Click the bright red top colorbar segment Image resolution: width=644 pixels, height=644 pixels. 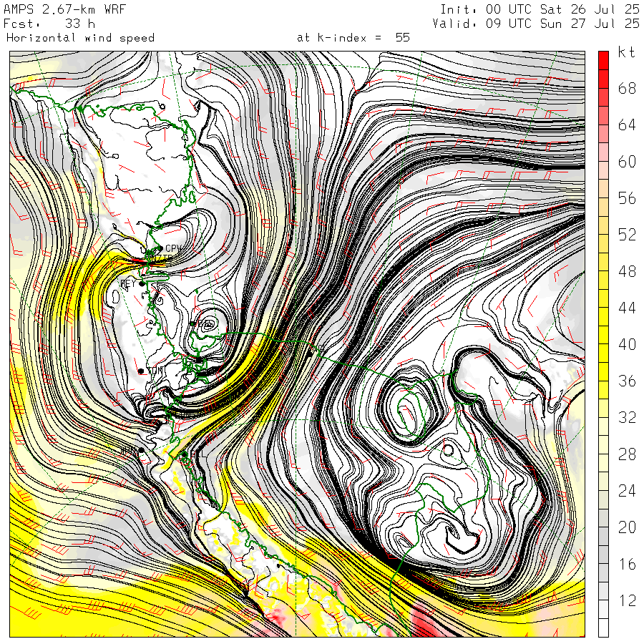603,60
